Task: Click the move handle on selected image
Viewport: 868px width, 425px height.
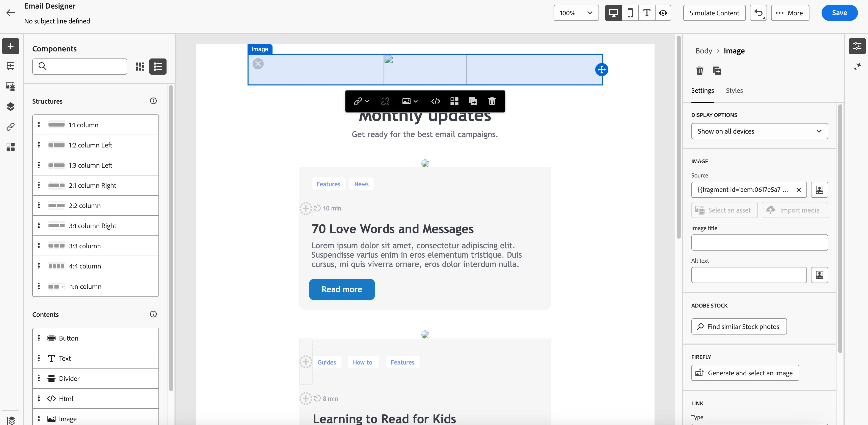Action: coord(602,70)
